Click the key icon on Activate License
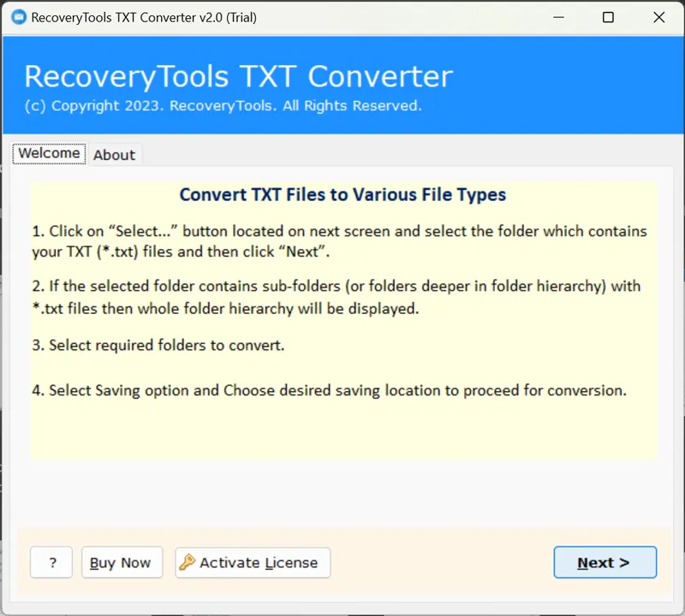685x616 pixels. (x=187, y=562)
